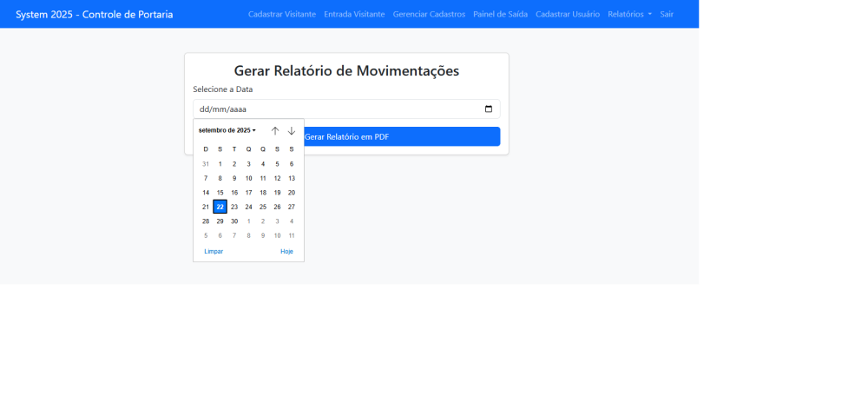This screenshot has width=868, height=409.
Task: Choose day 29 in calendar
Action: (x=220, y=221)
